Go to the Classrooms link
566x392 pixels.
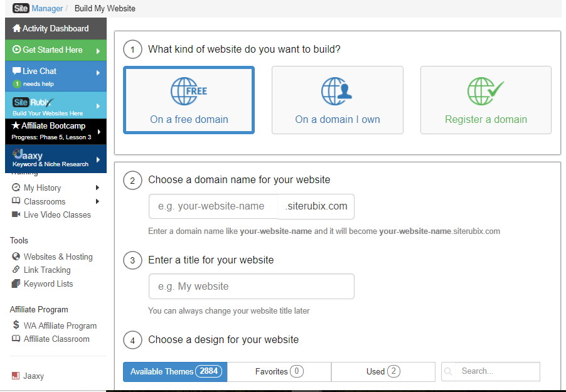tap(45, 201)
